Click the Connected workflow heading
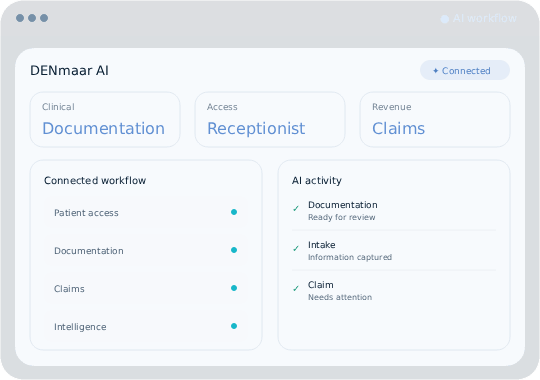540x380 pixels. [x=95, y=180]
